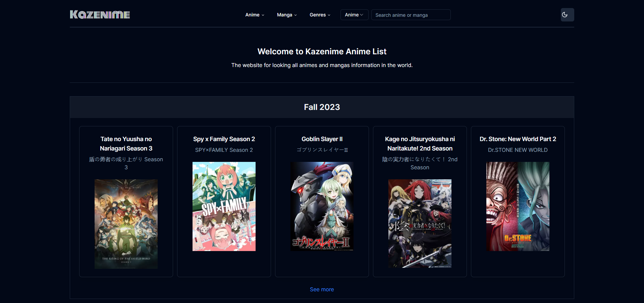Screen dimensions: 644x303
Task: Click Goblin Slayer II title
Action: (322, 139)
